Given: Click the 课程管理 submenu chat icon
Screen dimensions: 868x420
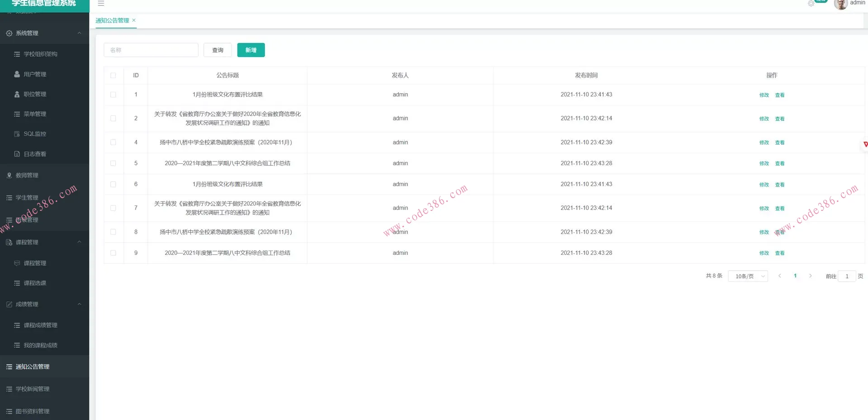Looking at the screenshot, I should pyautogui.click(x=17, y=263).
